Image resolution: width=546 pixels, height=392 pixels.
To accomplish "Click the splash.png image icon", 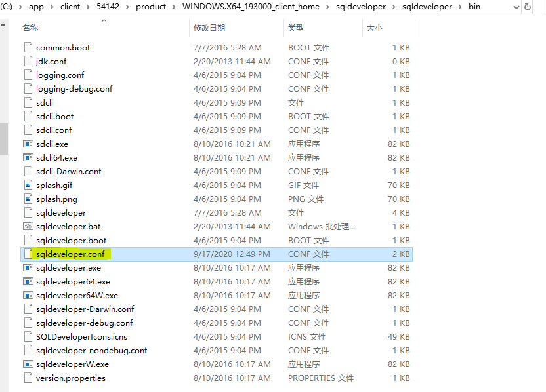I will click(x=28, y=199).
